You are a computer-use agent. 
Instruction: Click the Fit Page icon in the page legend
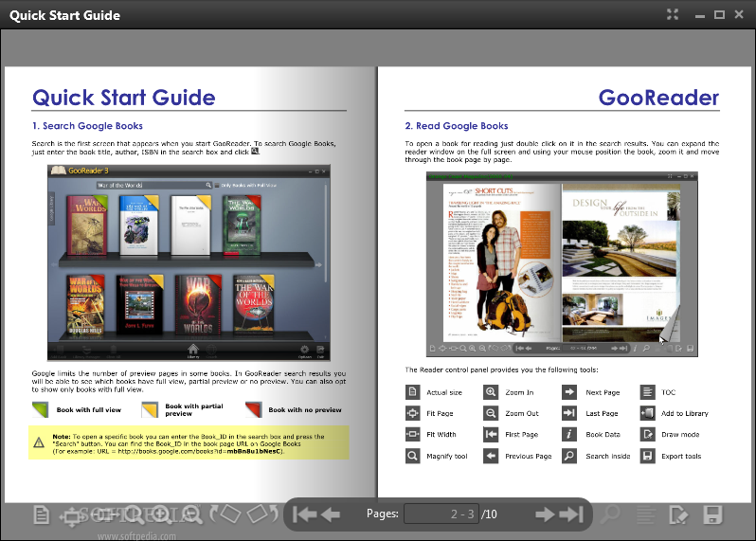point(413,413)
